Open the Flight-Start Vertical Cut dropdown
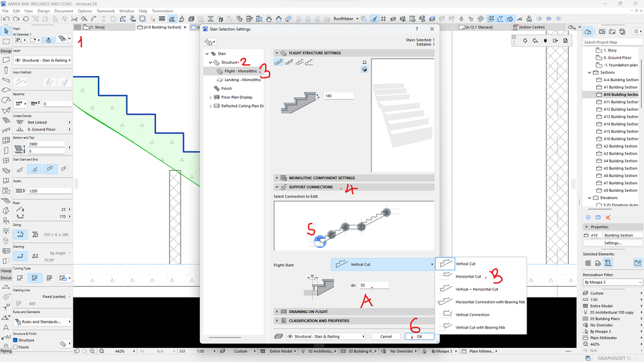This screenshot has width=644, height=362. [382, 264]
